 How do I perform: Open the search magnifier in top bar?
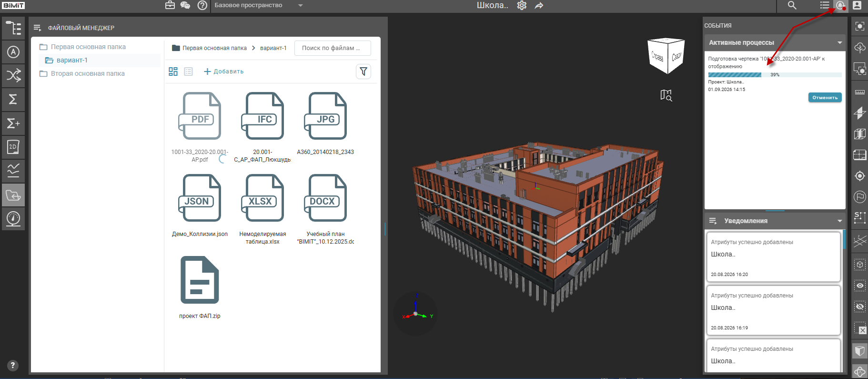tap(792, 5)
